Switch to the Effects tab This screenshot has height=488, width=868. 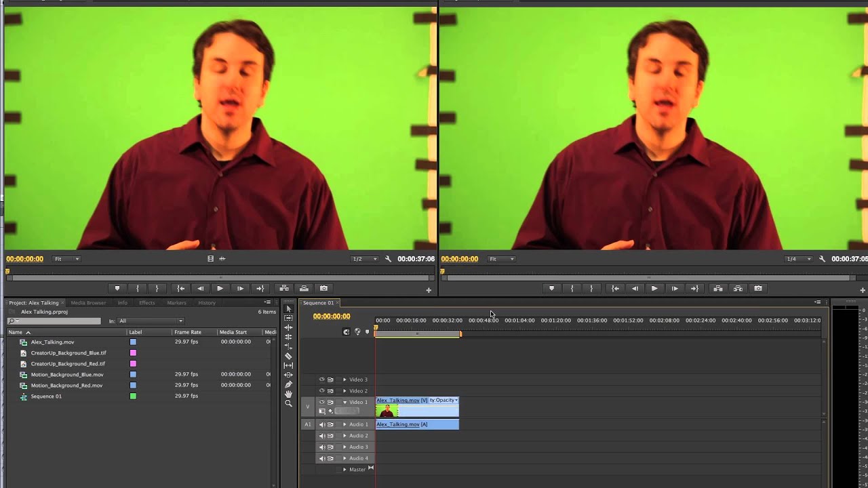[x=146, y=303]
